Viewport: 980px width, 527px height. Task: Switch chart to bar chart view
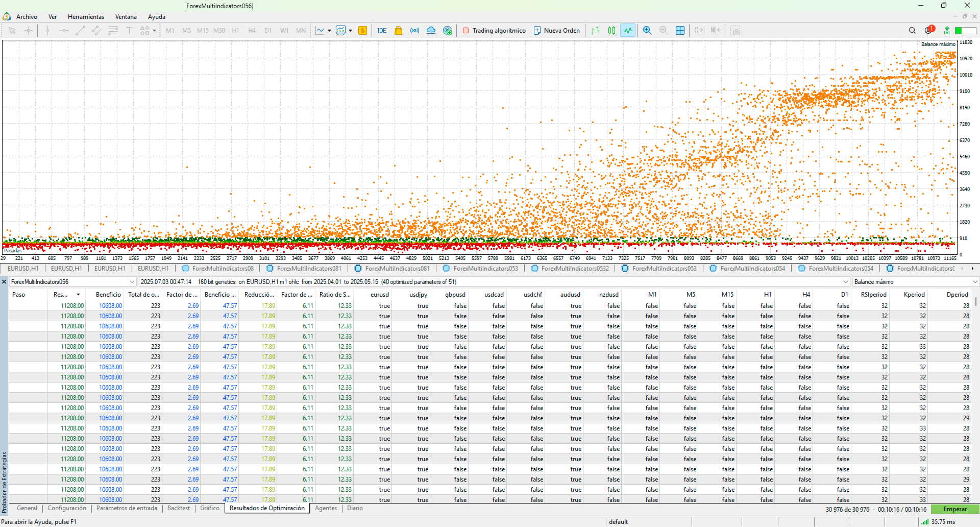[x=595, y=31]
